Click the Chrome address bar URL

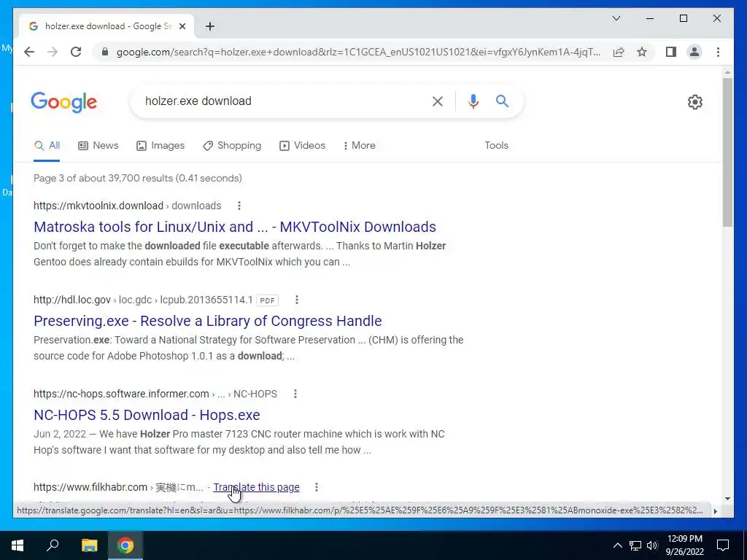click(358, 52)
